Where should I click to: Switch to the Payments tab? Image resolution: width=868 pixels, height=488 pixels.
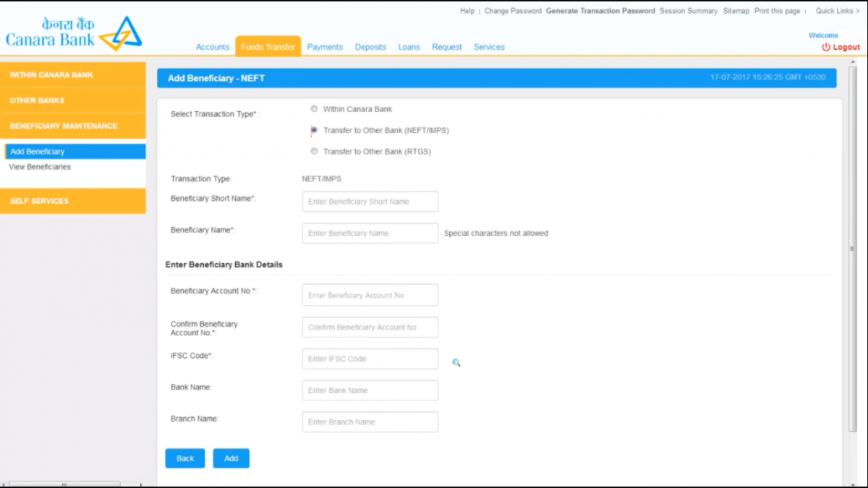[325, 46]
